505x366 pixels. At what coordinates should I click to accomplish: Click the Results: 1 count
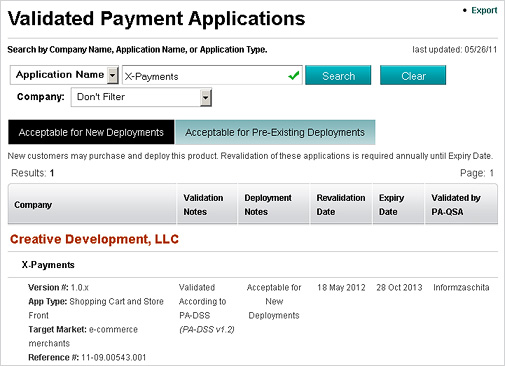coord(33,173)
